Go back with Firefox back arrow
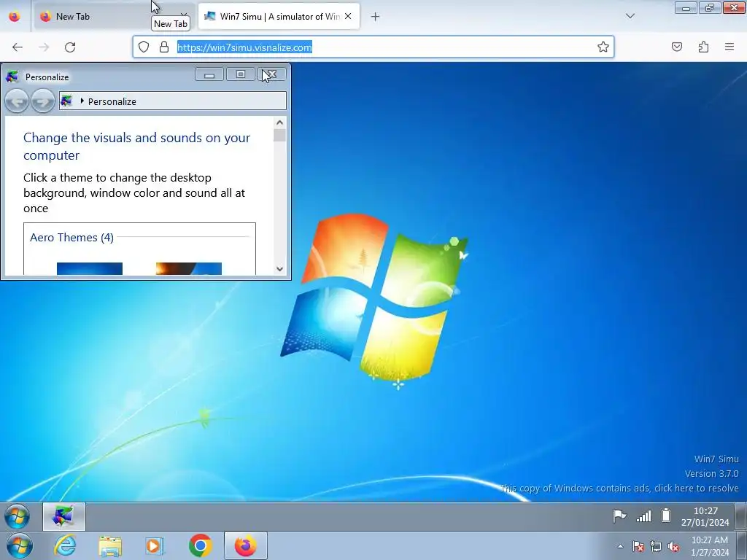This screenshot has height=560, width=747. 18,47
